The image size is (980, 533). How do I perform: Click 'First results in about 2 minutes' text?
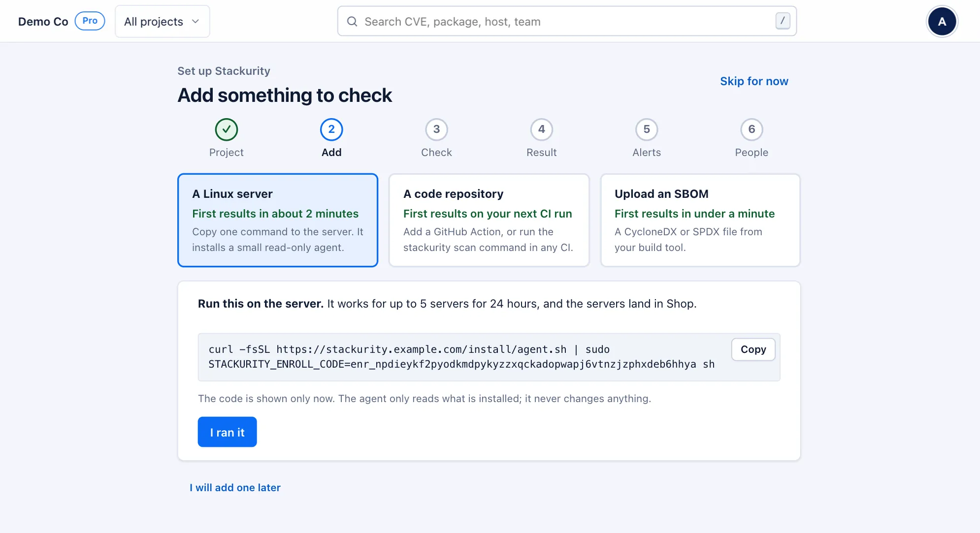click(x=275, y=214)
